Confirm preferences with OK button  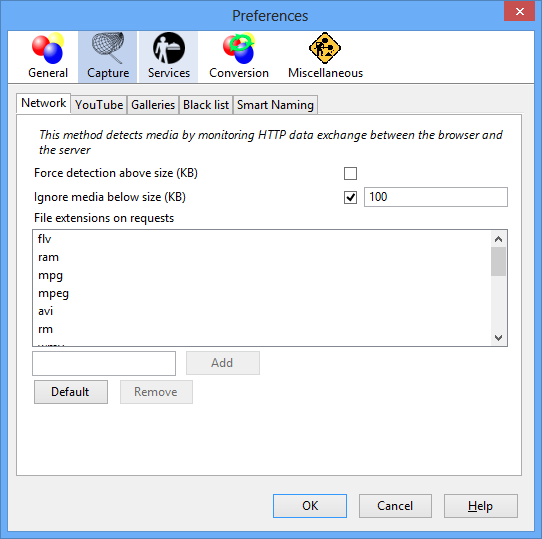click(x=310, y=506)
